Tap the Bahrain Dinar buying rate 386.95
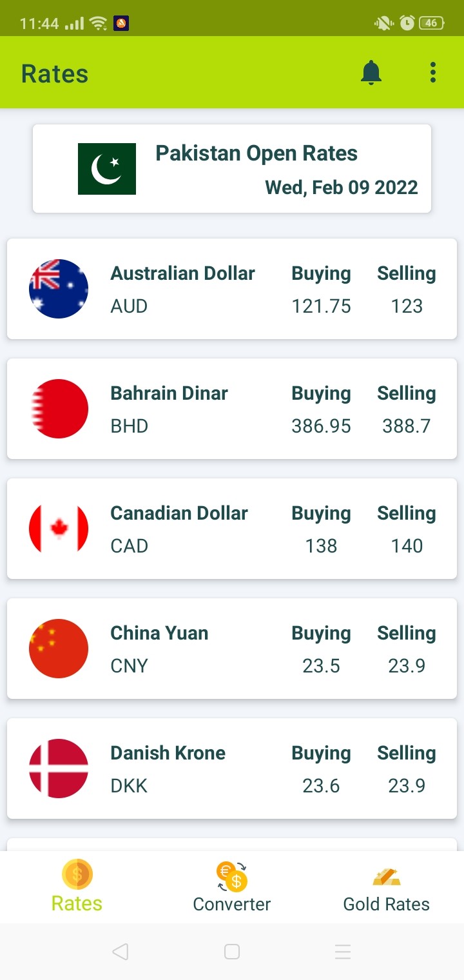This screenshot has height=980, width=464. point(321,426)
